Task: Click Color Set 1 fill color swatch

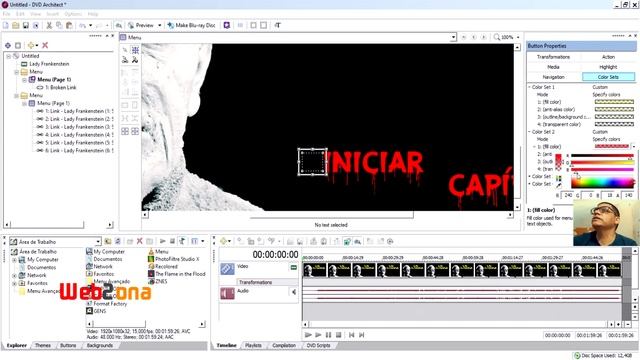Action: [614, 102]
